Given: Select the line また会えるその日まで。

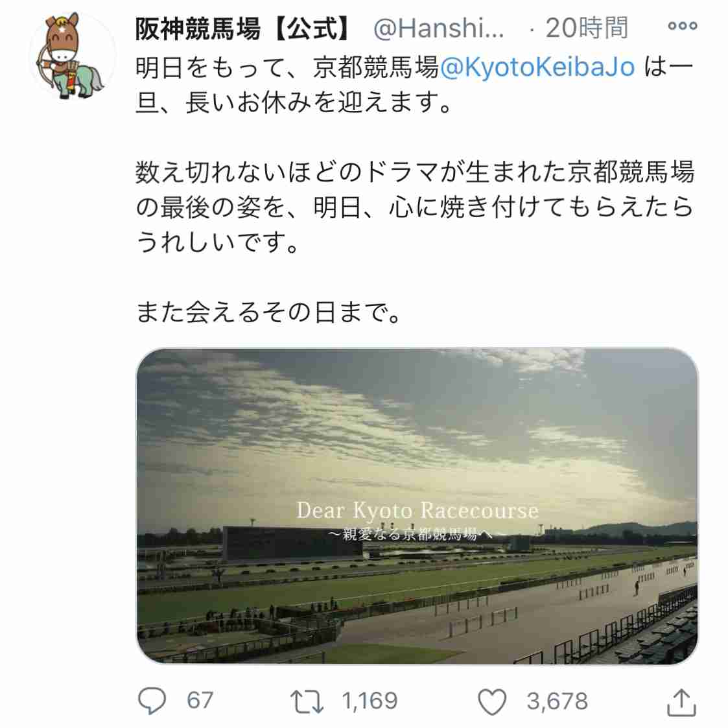Looking at the screenshot, I should coord(268,312).
